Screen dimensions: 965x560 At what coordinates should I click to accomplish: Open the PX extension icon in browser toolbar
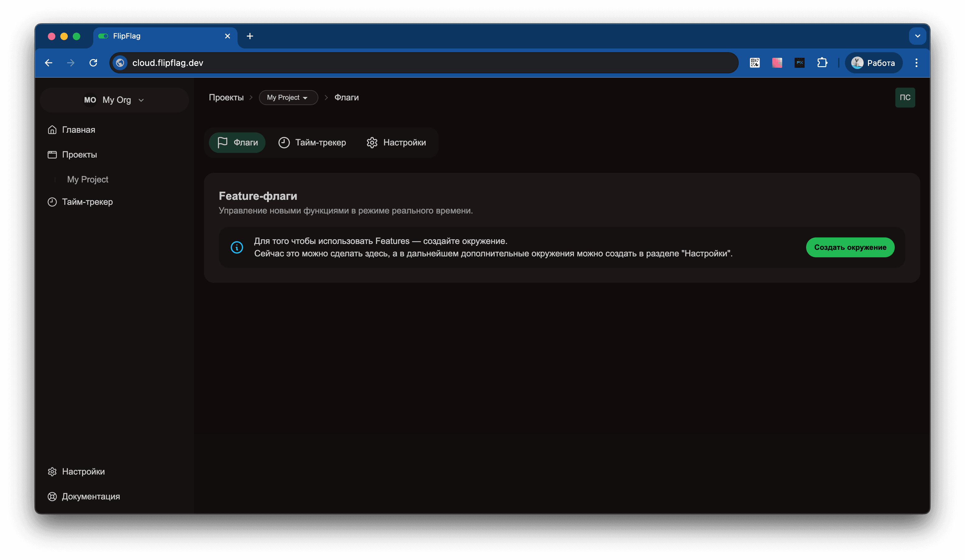pos(800,62)
